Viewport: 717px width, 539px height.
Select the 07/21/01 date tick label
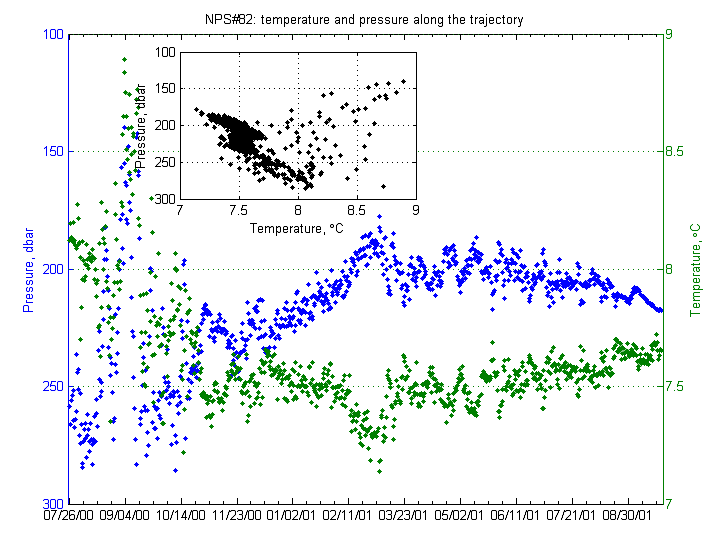[x=572, y=517]
